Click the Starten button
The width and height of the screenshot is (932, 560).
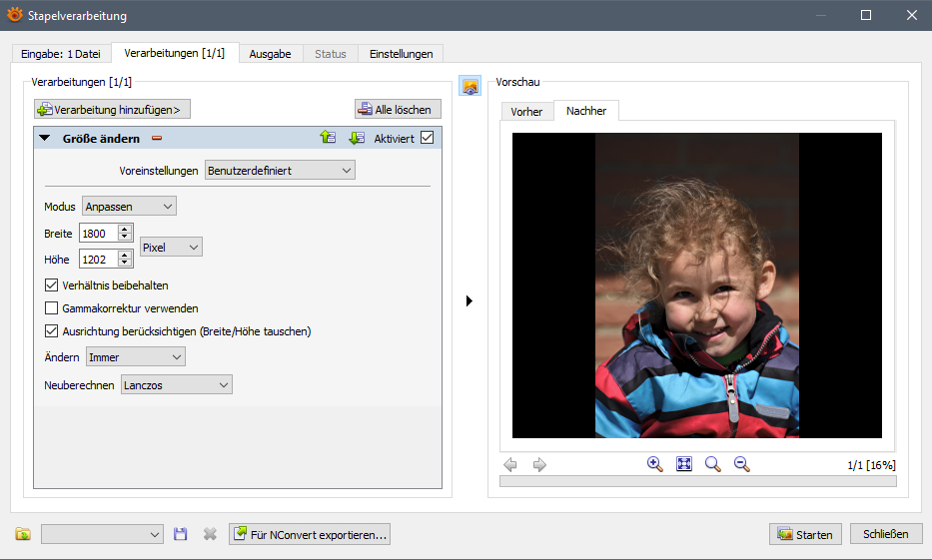click(805, 534)
